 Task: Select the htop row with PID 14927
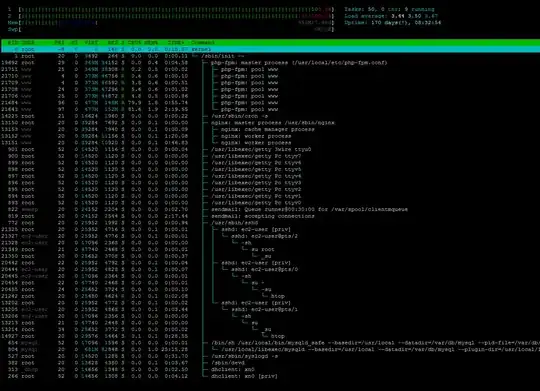(270, 336)
